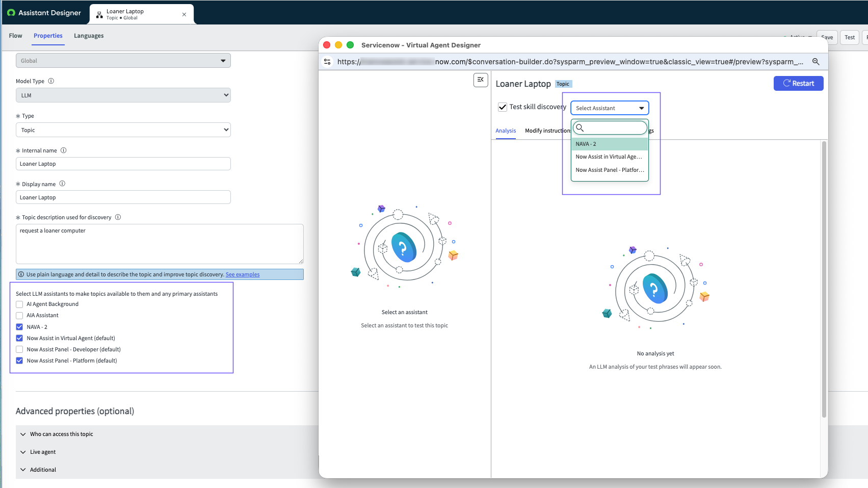Click the assistant search field in dropdown
Image resolution: width=868 pixels, height=488 pixels.
(610, 127)
